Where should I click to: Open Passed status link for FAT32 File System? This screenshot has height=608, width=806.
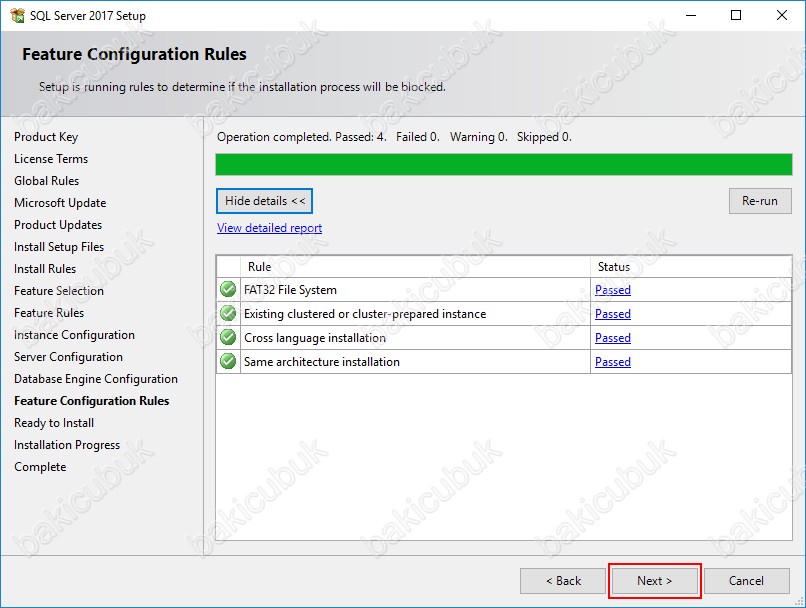[x=613, y=290]
